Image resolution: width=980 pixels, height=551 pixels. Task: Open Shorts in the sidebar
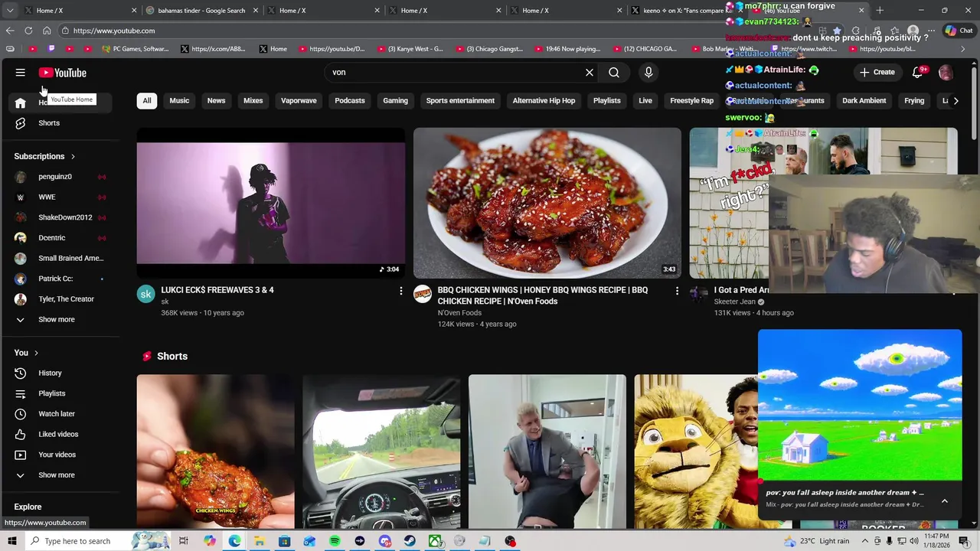coord(60,123)
